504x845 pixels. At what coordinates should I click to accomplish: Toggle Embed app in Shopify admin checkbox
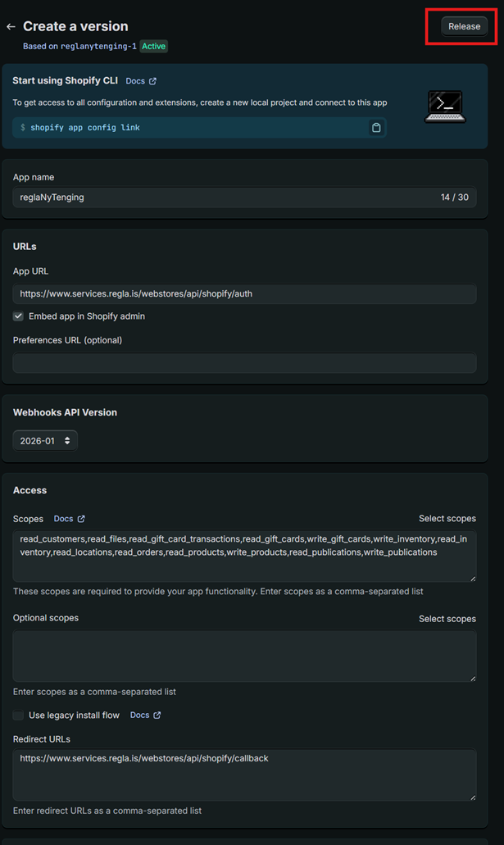click(x=18, y=316)
